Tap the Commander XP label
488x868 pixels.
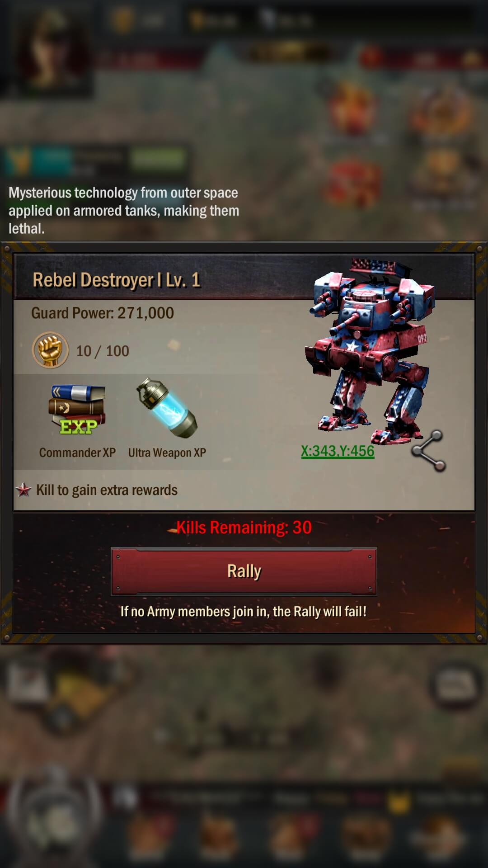click(77, 453)
